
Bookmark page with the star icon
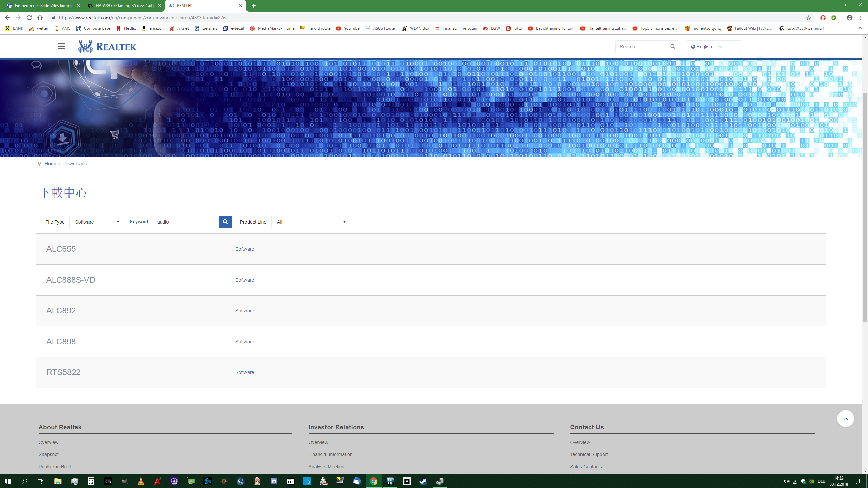tap(809, 18)
